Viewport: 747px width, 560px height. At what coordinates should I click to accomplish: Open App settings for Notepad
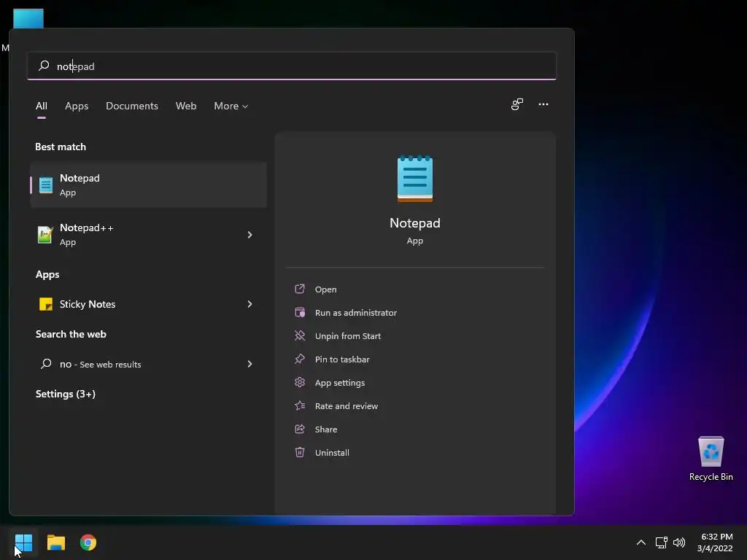[340, 382]
